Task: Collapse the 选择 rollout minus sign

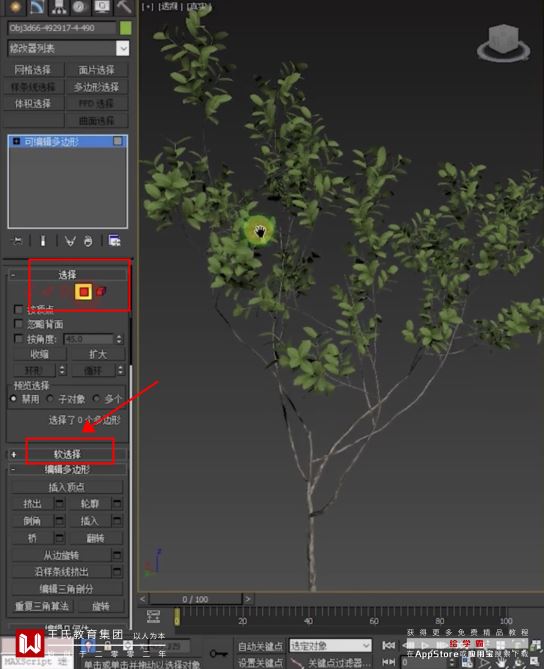Action: point(13,275)
